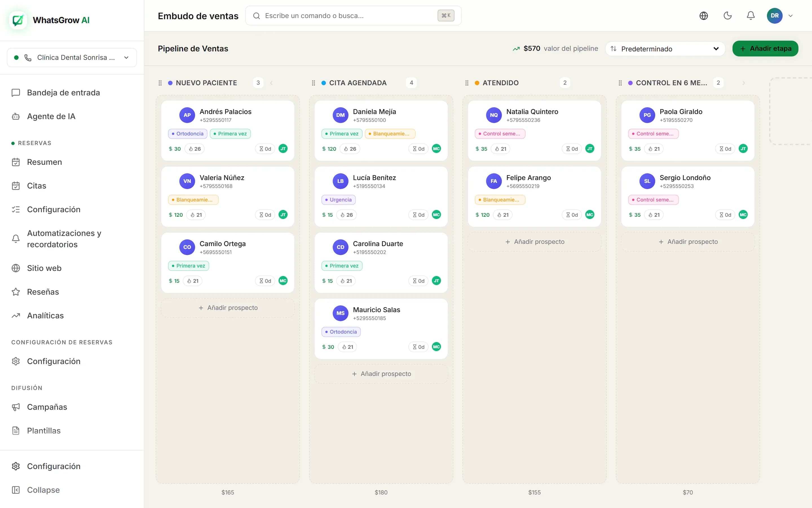This screenshot has height=508, width=812.
Task: Click Añadir etapa button
Action: (765, 49)
